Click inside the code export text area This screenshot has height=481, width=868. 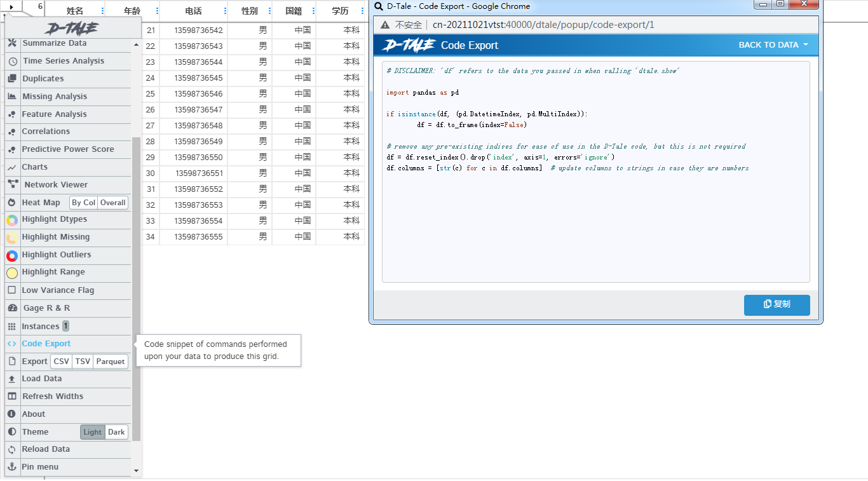point(595,172)
